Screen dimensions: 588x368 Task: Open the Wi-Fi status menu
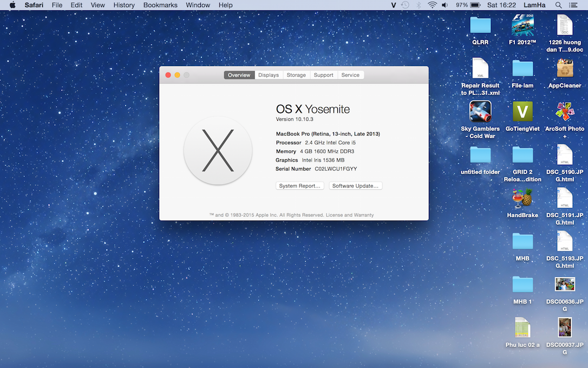[432, 5]
